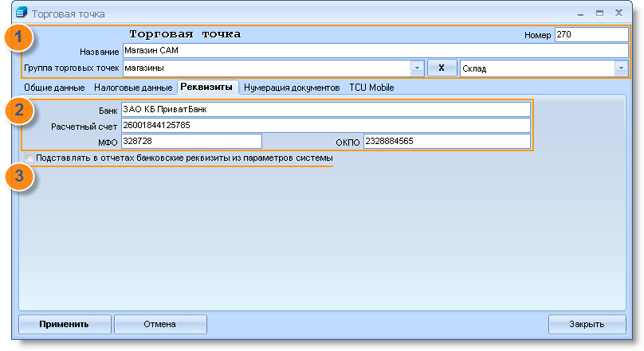Screen dimensions: 644x351
Task: Click the ОКПО input field
Action: 446,142
